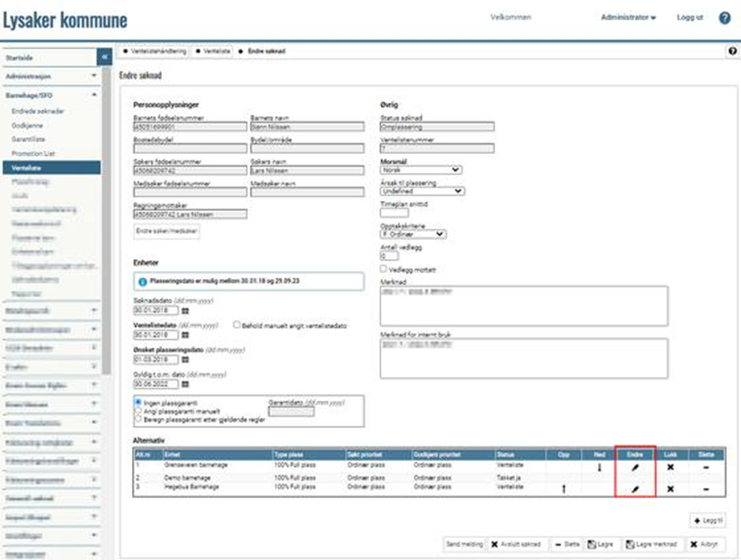Expand the Administrator user menu
The width and height of the screenshot is (741, 560).
(628, 18)
